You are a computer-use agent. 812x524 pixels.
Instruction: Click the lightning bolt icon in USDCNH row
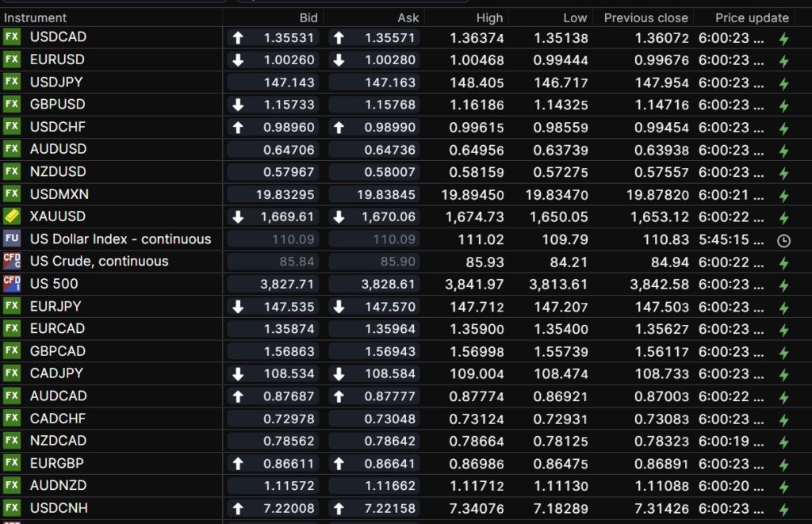pos(783,510)
